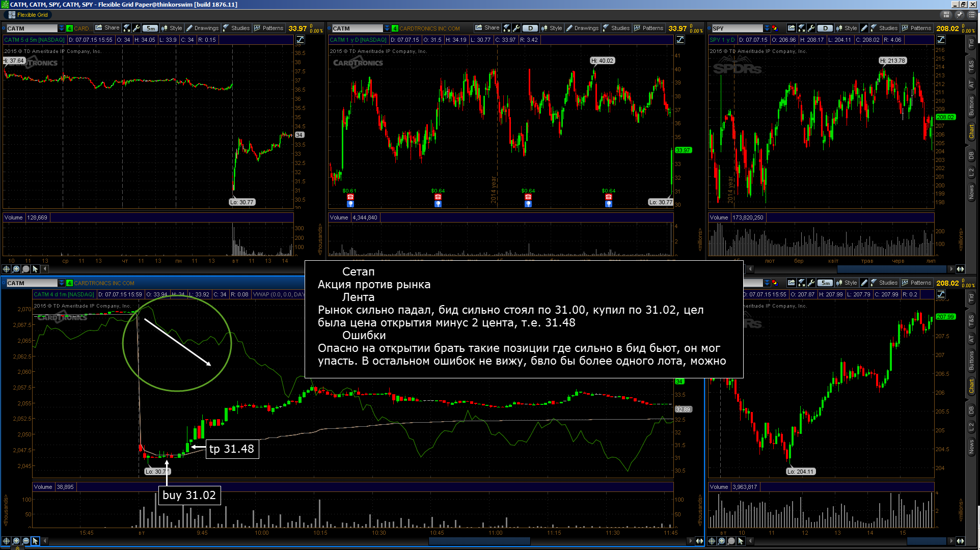Open DB sidebar tab on top-right chart
The width and height of the screenshot is (980, 550).
click(x=971, y=156)
